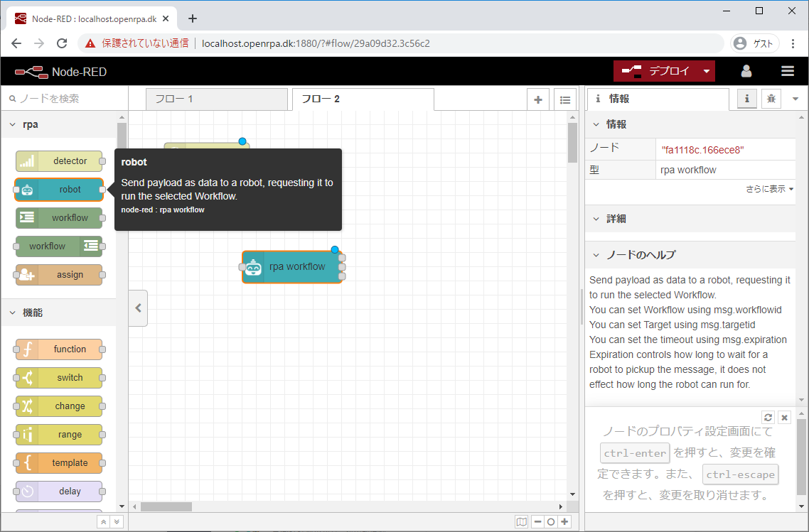Select the detector node in palette
This screenshot has width=809, height=532.
tap(59, 161)
